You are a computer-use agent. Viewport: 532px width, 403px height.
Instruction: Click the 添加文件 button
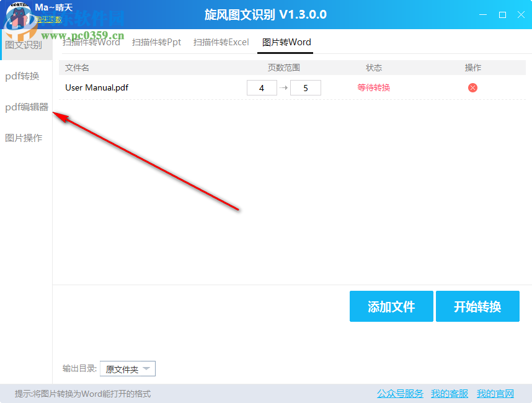(391, 306)
